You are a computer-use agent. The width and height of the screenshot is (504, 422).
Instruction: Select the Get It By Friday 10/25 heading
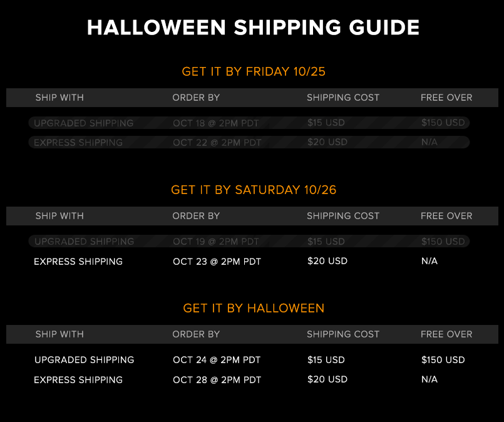tap(254, 71)
